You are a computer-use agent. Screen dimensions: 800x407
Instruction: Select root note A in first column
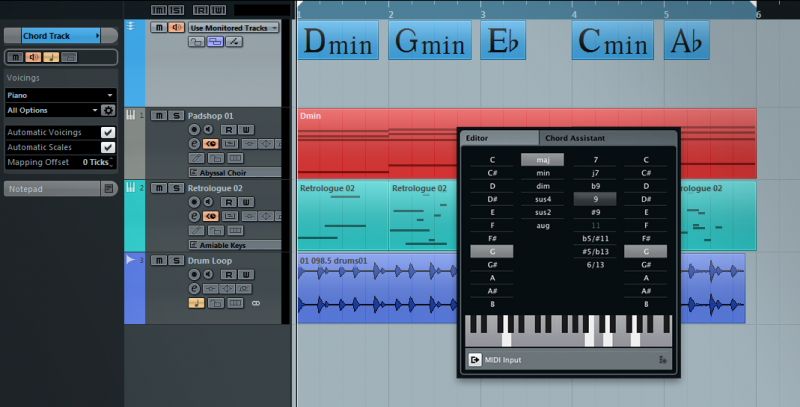pos(492,278)
